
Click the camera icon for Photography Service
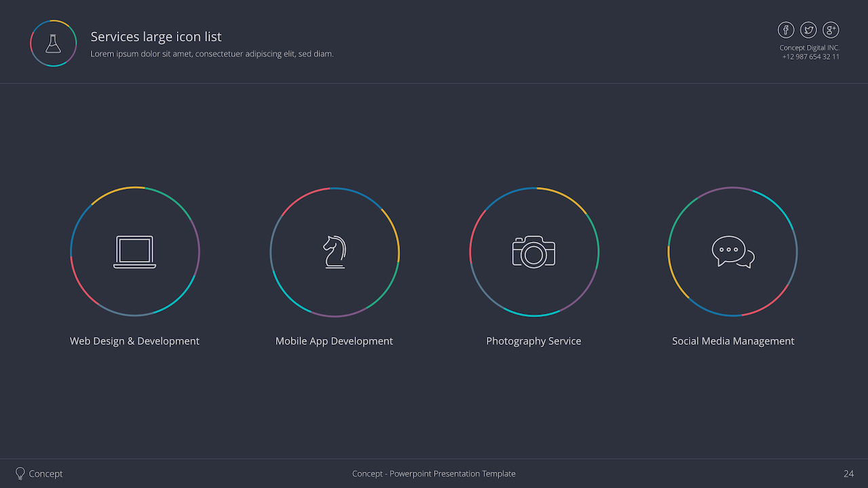(x=534, y=251)
